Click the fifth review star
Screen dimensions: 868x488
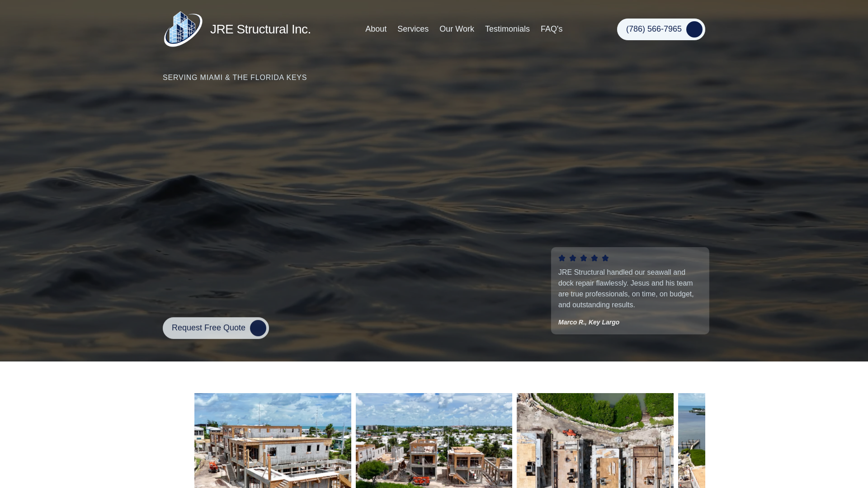605,258
